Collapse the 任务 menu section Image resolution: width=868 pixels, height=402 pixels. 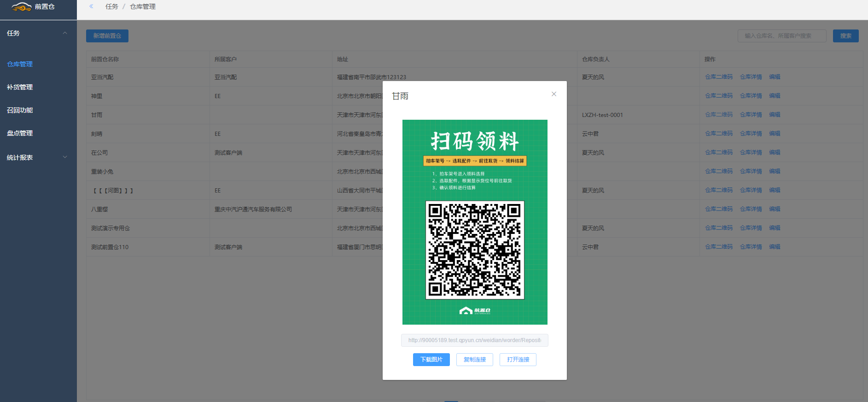(65, 33)
